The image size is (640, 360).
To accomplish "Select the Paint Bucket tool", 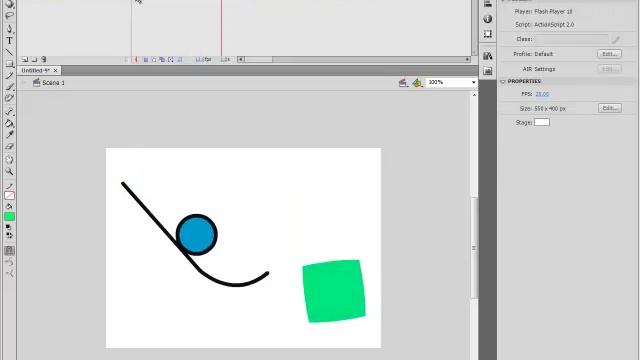I will 9,123.
